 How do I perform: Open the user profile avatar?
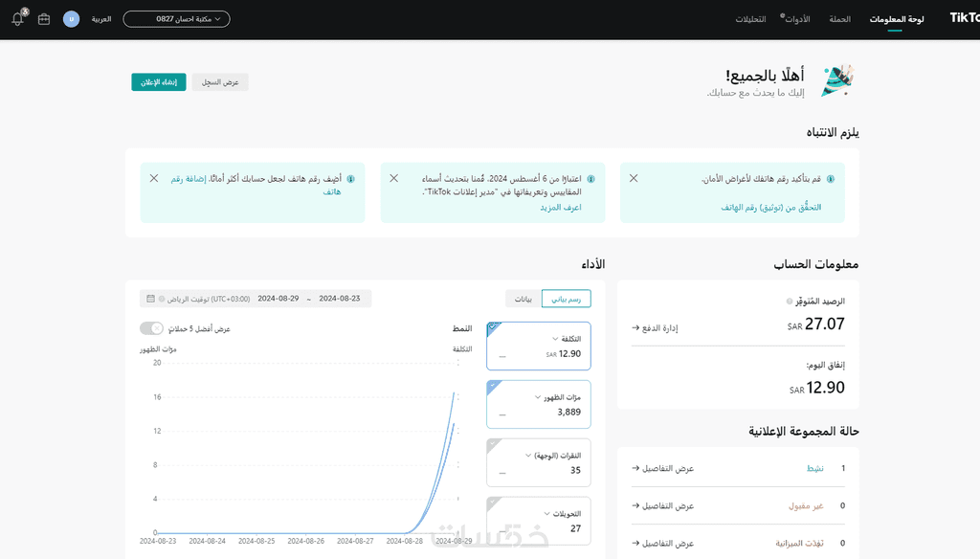tap(71, 19)
